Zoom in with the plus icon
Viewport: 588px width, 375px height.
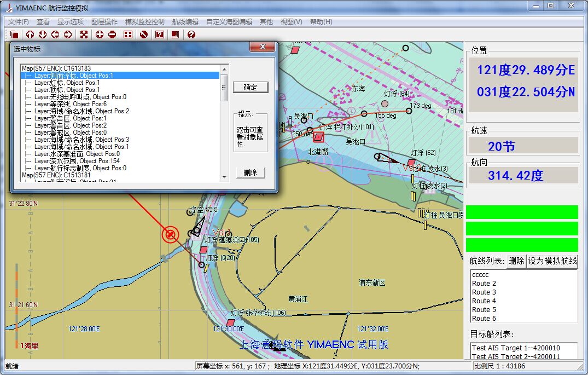click(100, 34)
